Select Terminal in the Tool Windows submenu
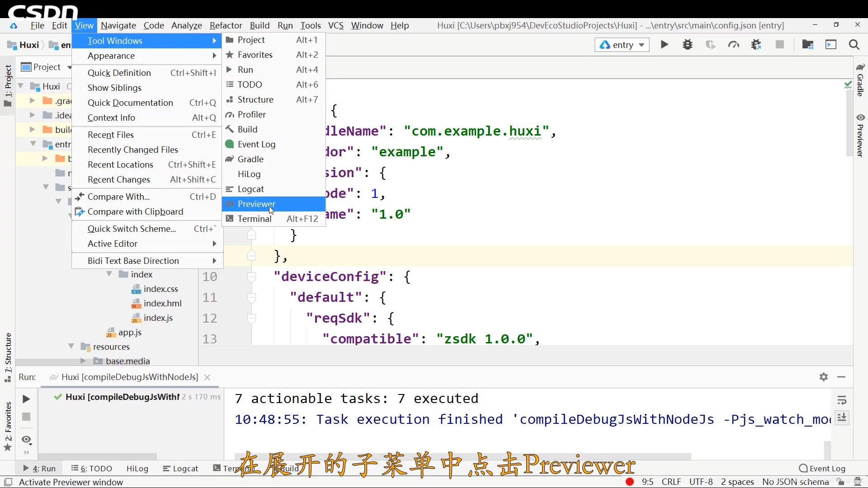 click(274, 219)
